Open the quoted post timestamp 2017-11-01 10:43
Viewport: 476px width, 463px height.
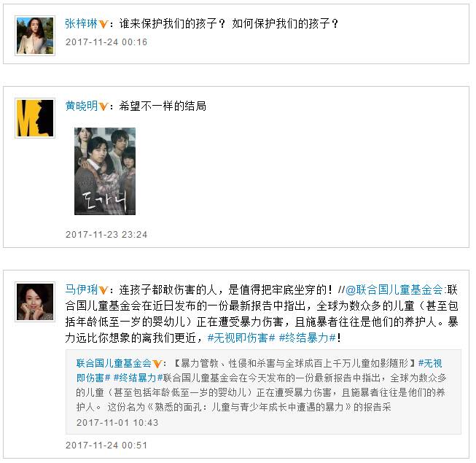[x=117, y=422]
